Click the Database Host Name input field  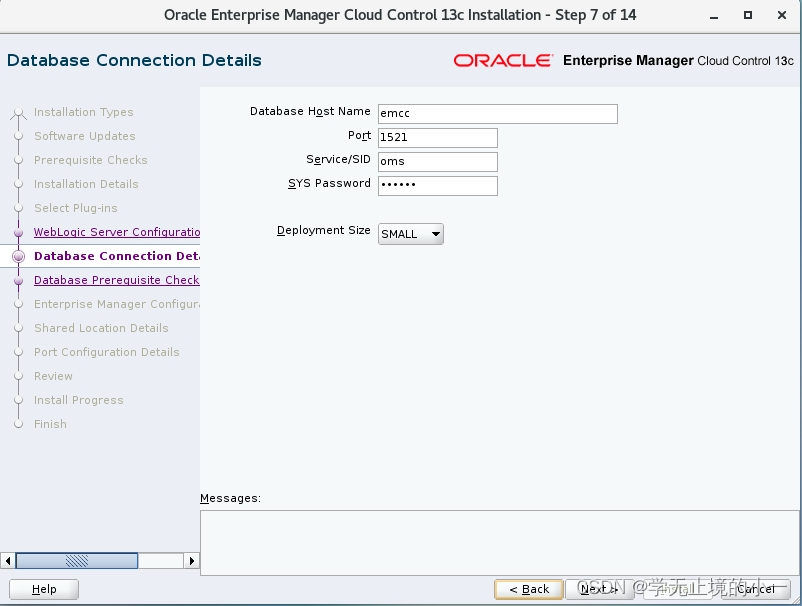pyautogui.click(x=497, y=113)
